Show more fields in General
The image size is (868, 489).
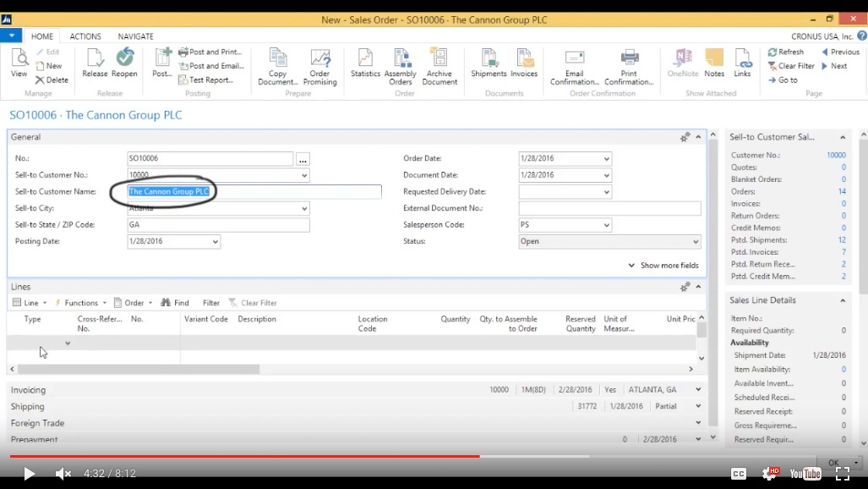pyautogui.click(x=663, y=266)
